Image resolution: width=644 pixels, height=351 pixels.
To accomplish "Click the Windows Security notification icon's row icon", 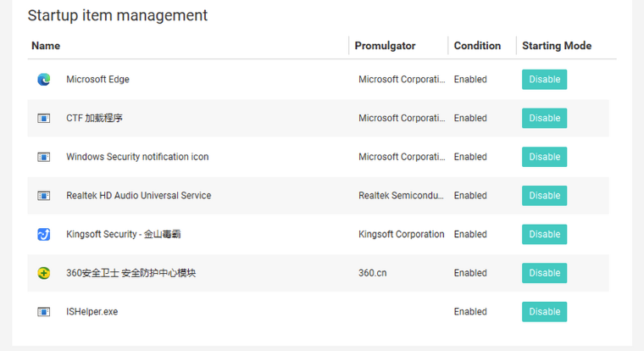I will click(44, 157).
